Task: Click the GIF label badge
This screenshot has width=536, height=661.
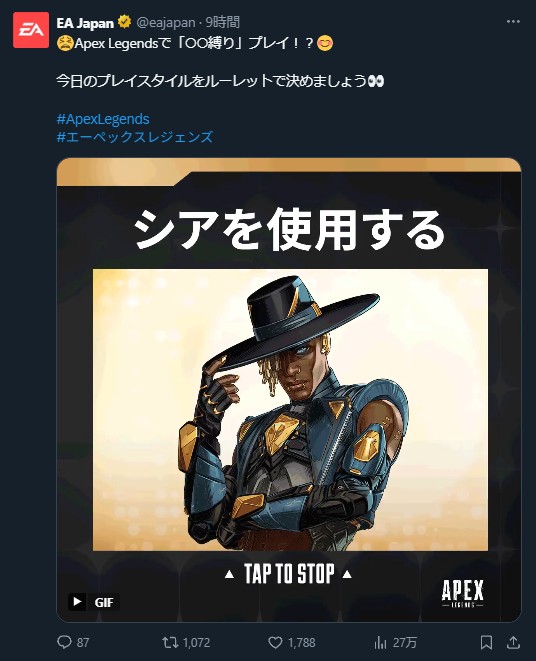Action: (103, 602)
